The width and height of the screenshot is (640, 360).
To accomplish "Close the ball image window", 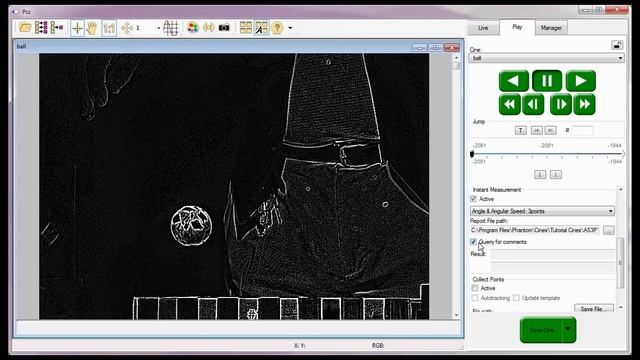I will click(452, 48).
